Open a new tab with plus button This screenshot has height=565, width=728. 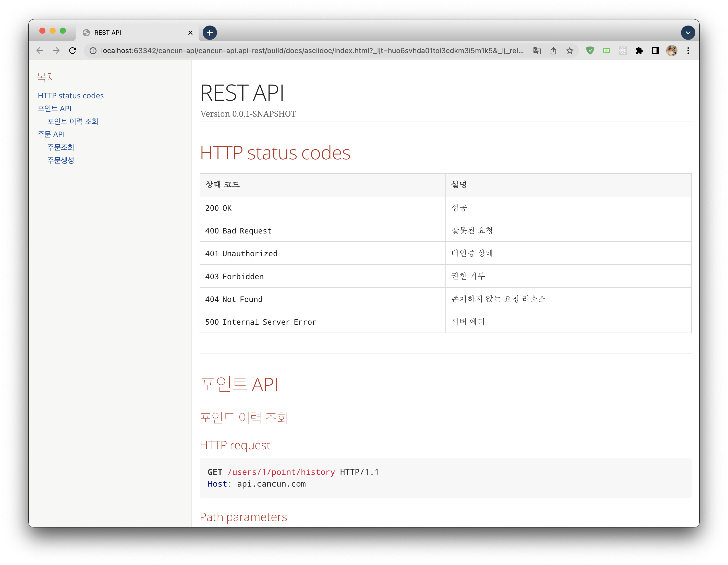(x=210, y=33)
